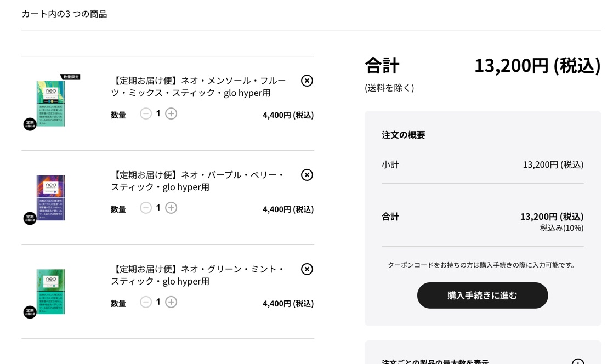
Task: Open the Menthol Fruits Mix product thumbnail
Action: 51,104
